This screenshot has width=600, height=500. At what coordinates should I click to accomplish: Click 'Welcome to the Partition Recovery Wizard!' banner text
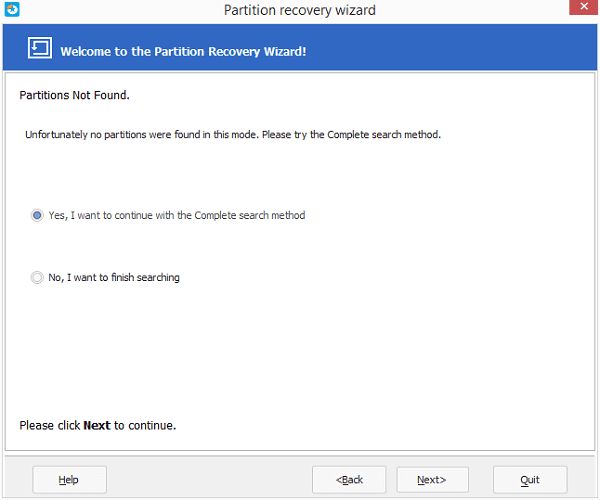point(183,52)
